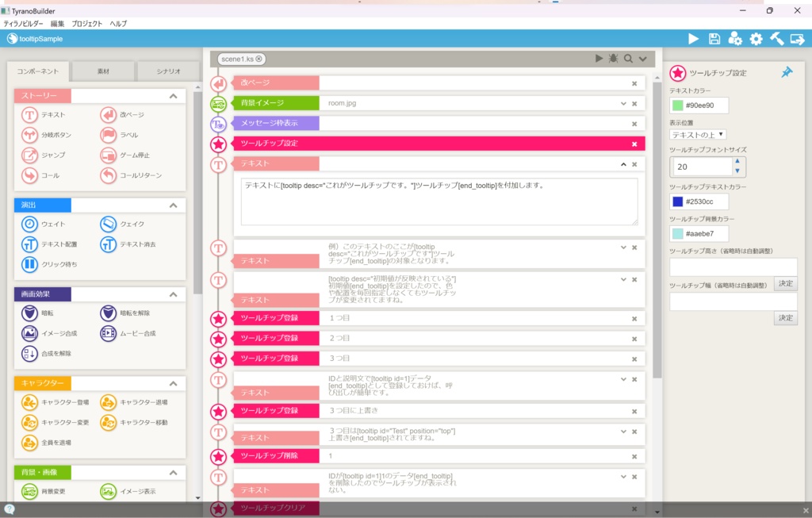Select the 分岐ボタン component
The height and width of the screenshot is (518, 812).
(47, 135)
